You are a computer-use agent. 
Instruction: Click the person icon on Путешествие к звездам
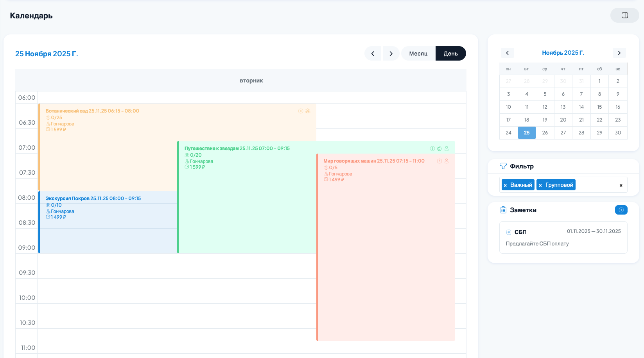click(x=447, y=149)
